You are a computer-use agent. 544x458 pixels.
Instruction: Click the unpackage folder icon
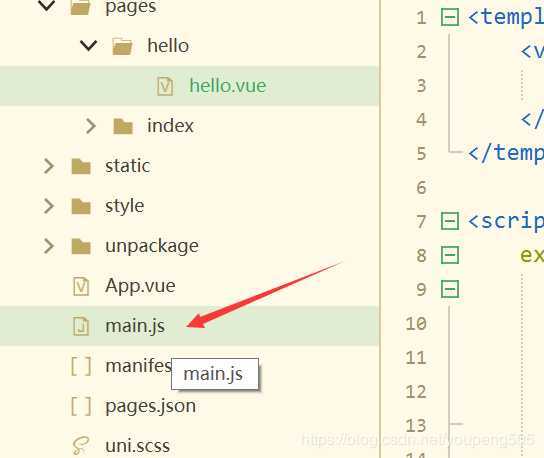[x=81, y=246]
